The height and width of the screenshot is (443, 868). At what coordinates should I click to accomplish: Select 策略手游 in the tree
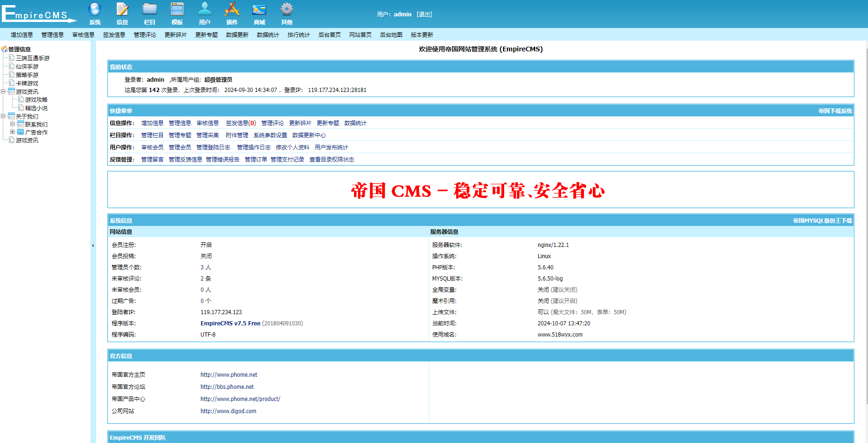(x=27, y=75)
